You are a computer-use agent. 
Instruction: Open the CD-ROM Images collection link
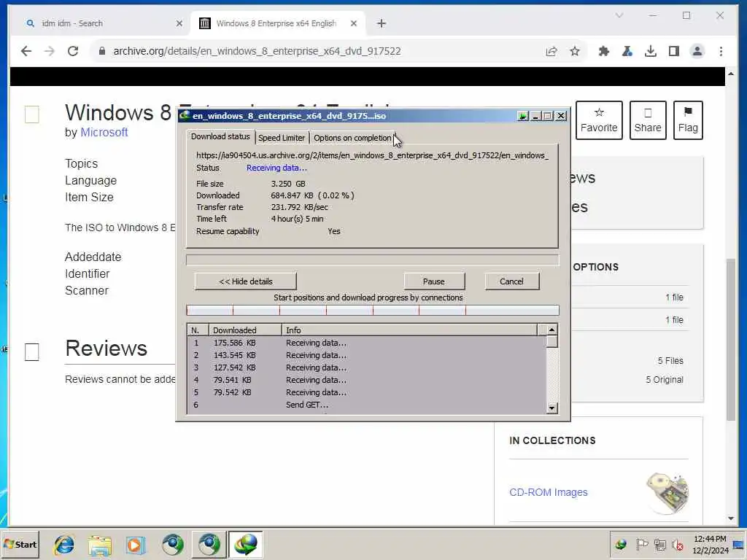coord(549,492)
